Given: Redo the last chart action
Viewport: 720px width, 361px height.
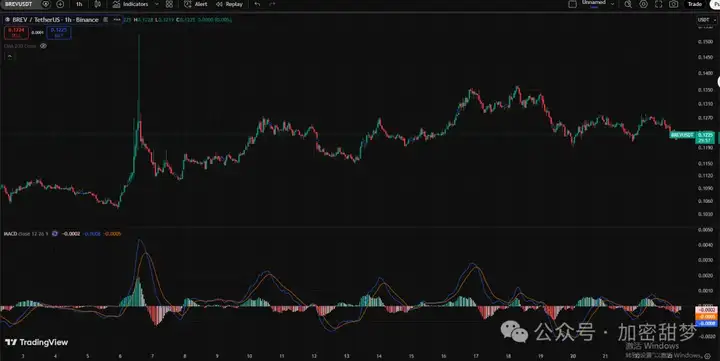Looking at the screenshot, I should pos(272,4).
